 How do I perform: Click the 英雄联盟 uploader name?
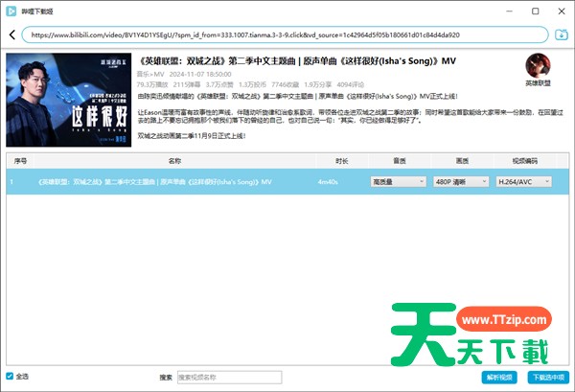click(x=538, y=83)
